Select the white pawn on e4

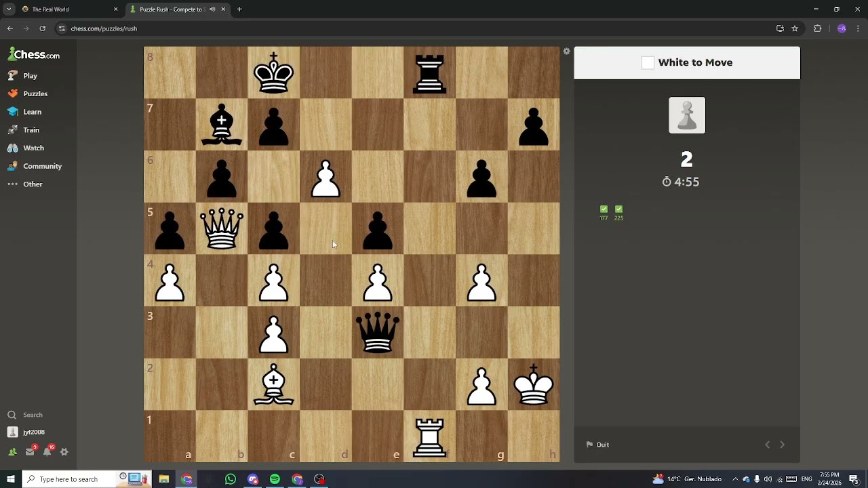pyautogui.click(x=378, y=281)
